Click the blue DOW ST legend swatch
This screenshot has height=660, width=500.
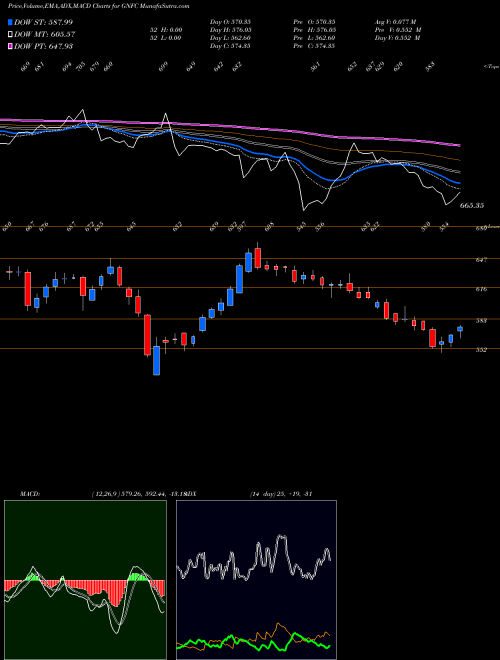point(10,22)
